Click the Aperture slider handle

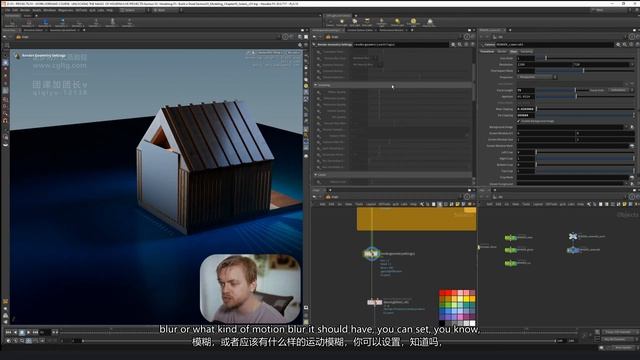[576, 96]
